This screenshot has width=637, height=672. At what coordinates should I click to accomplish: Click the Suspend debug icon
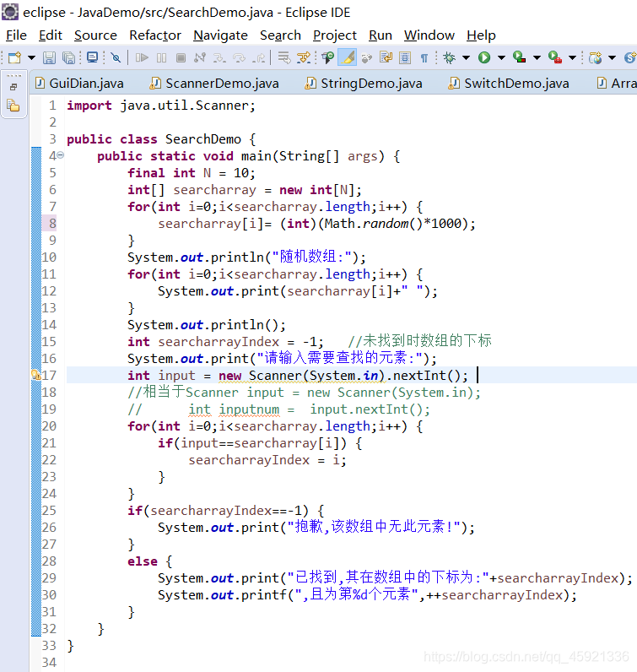click(x=161, y=57)
